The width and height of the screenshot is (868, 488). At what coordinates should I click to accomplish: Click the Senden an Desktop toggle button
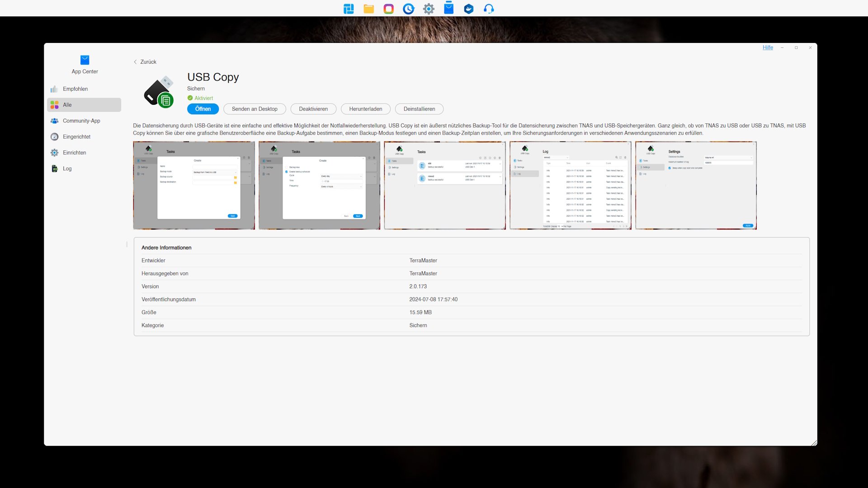(x=255, y=109)
